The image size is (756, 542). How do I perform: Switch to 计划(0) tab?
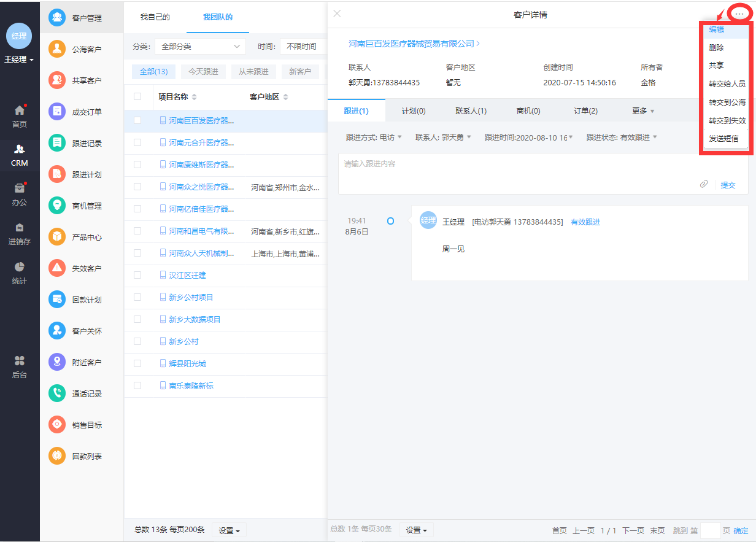pyautogui.click(x=414, y=111)
